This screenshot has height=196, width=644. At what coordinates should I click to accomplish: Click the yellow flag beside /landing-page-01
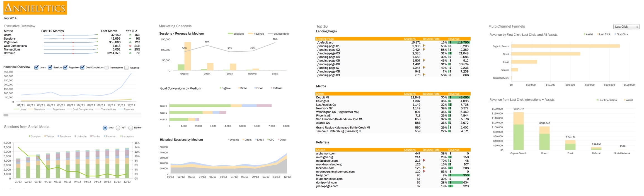pyautogui.click(x=424, y=46)
